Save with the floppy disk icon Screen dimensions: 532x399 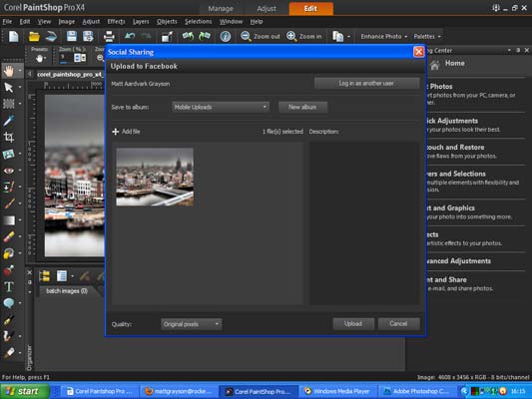(72, 36)
